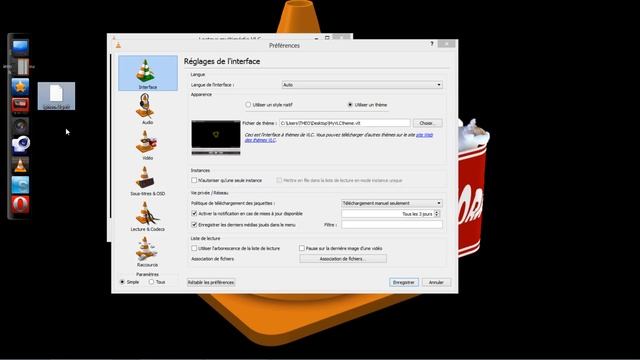Select 'Tous' settings display radio
This screenshot has height=360, width=640.
coord(151,282)
